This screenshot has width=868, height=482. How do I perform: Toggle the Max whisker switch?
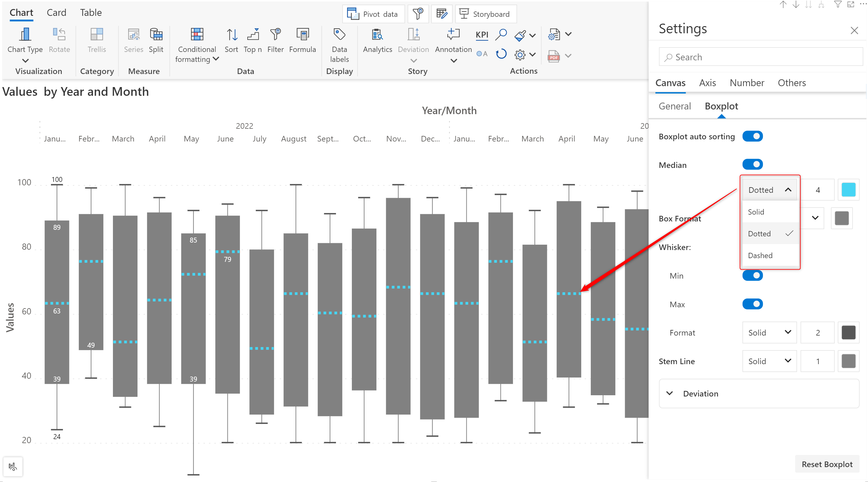point(753,304)
